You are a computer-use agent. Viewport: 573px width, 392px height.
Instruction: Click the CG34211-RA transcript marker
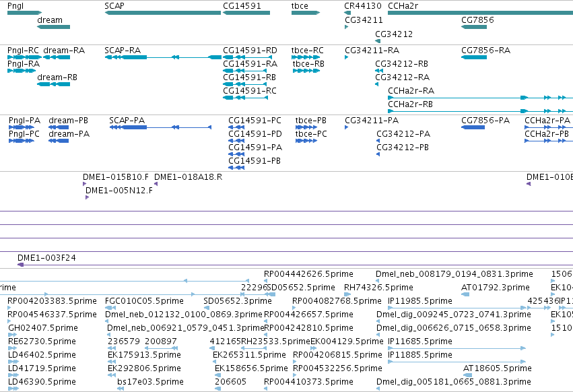pyautogui.click(x=347, y=57)
